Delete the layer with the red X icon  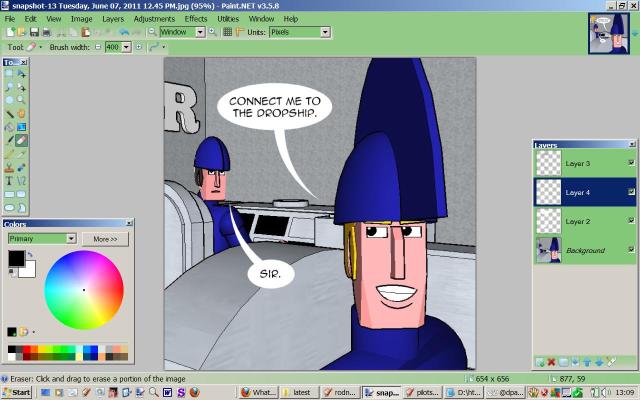(551, 362)
